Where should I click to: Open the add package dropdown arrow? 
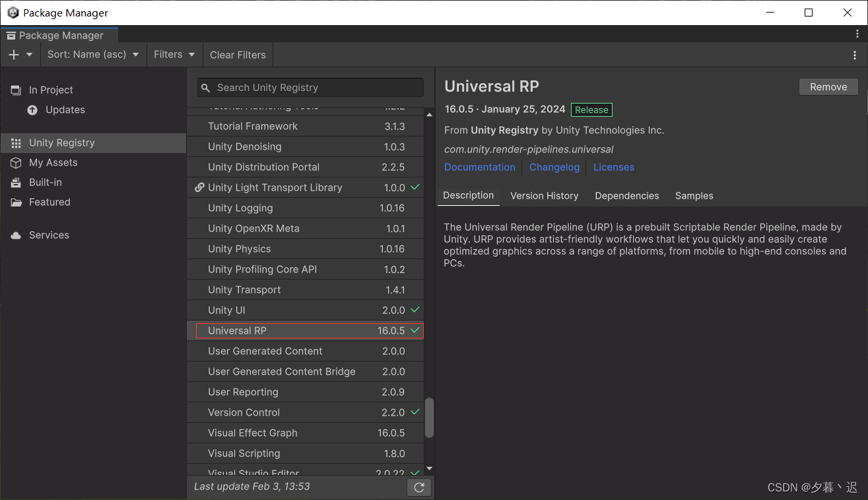tap(30, 55)
